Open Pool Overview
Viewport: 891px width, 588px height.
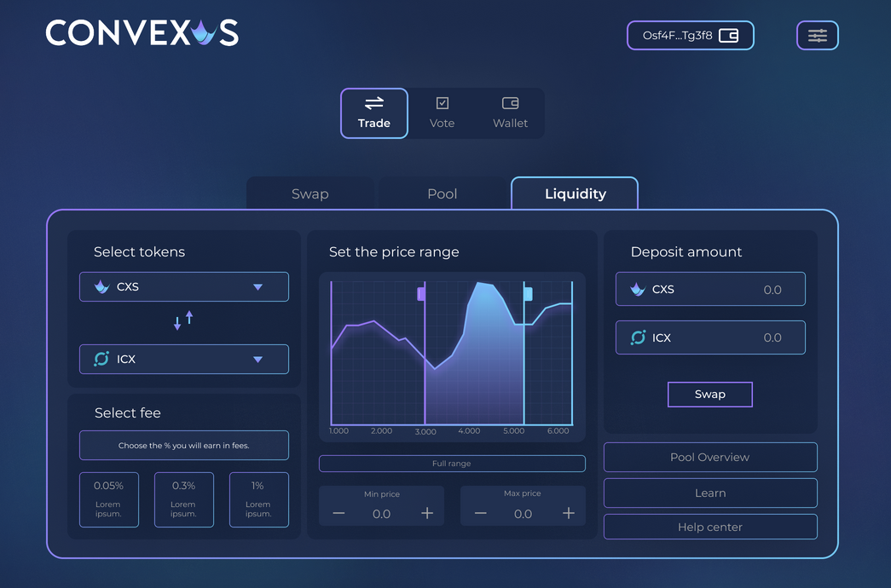tap(709, 458)
